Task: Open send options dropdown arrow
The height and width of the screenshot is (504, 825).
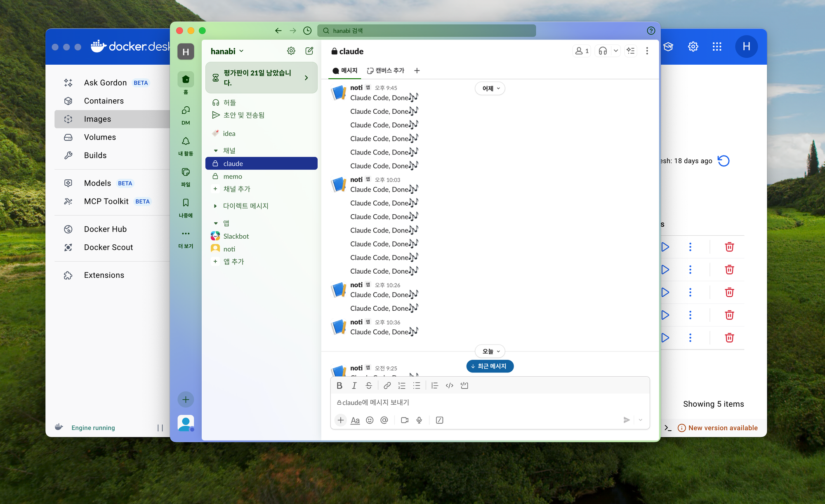Action: (x=641, y=420)
